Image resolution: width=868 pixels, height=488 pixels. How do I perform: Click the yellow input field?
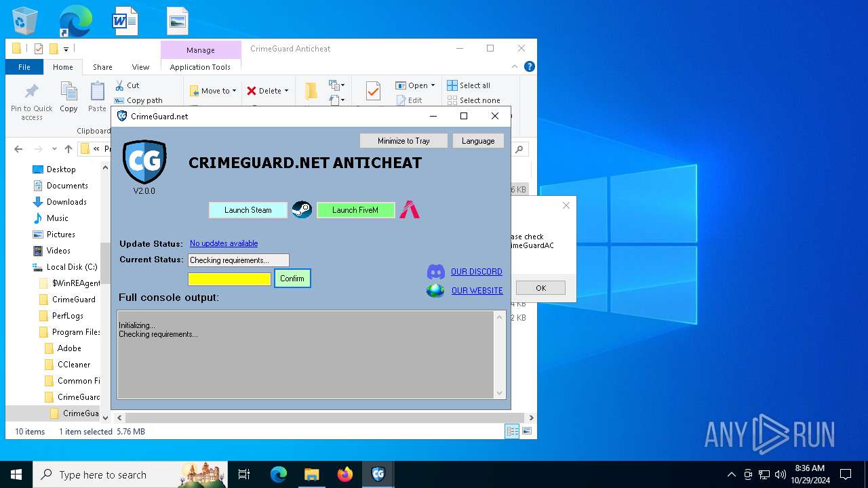point(229,279)
